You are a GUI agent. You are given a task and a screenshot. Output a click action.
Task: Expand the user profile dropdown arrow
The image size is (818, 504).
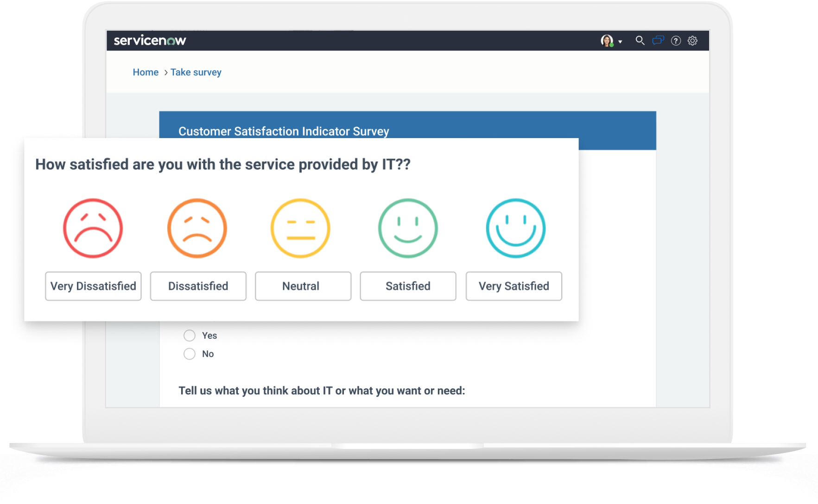(620, 42)
